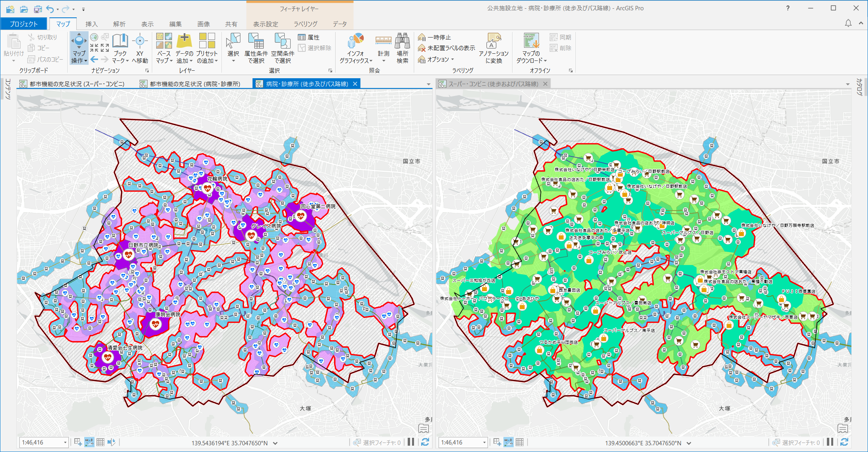The height and width of the screenshot is (452, 868).
Task: Pause drawing in left map view
Action: click(411, 442)
